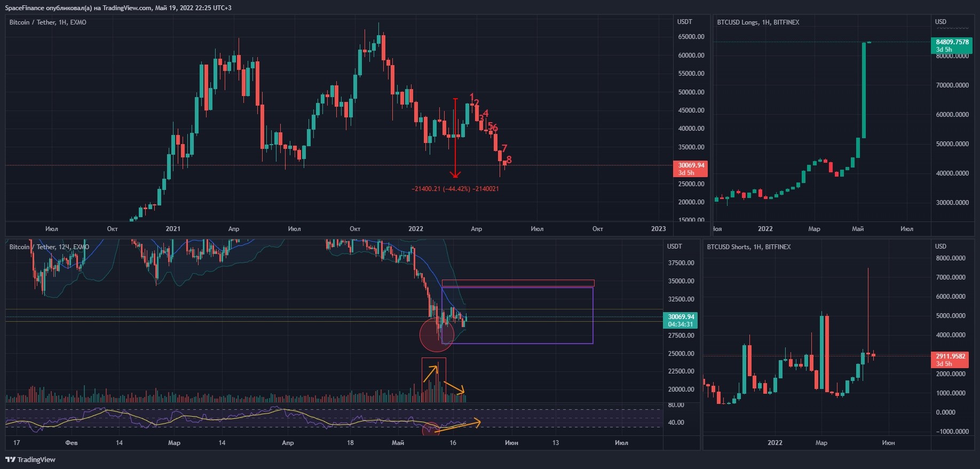Click the 2022 date label on the Shorts chart

pyautogui.click(x=775, y=443)
